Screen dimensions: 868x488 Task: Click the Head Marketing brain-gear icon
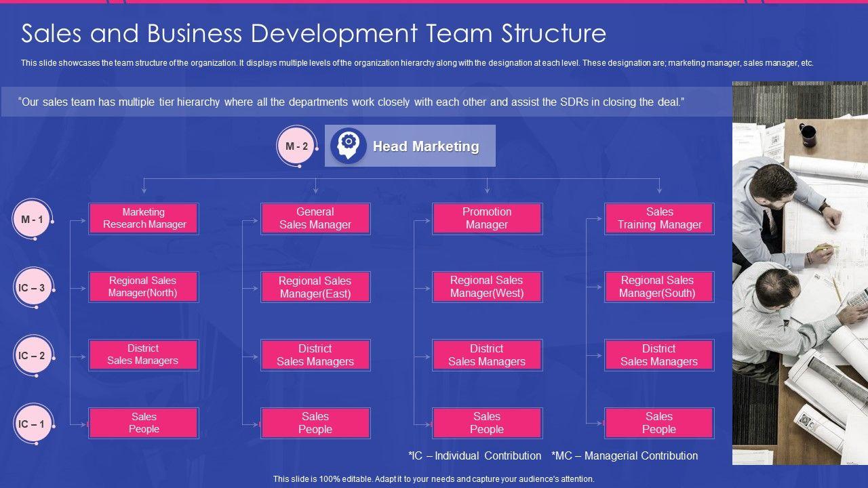349,146
